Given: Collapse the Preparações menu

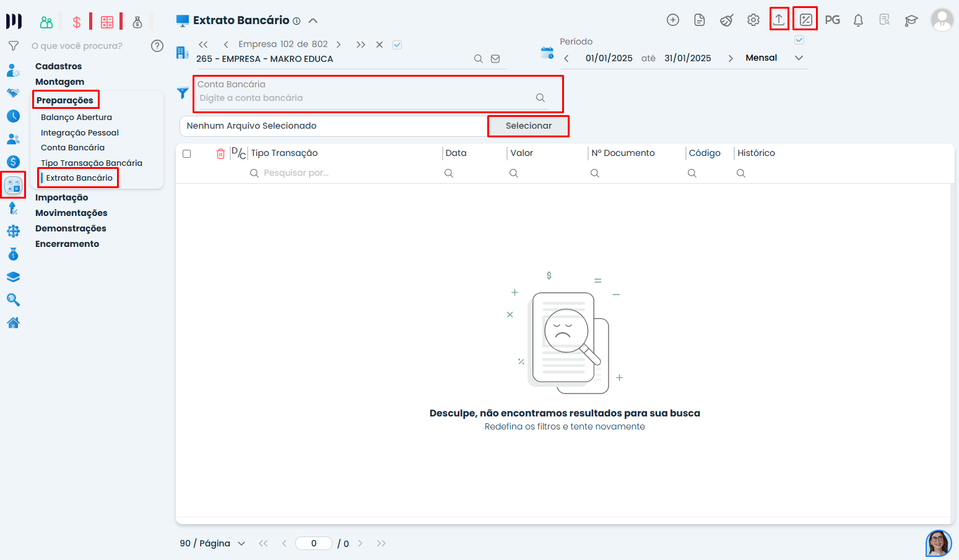Looking at the screenshot, I should 65,100.
